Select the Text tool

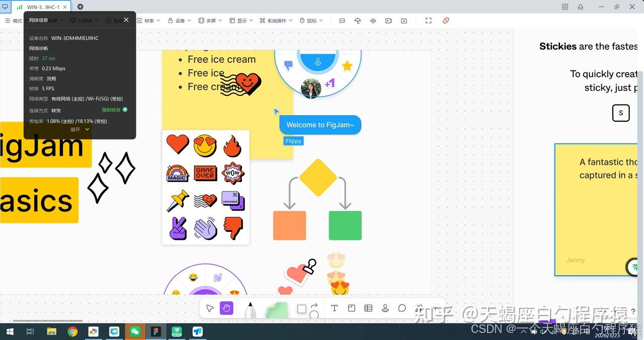point(334,308)
